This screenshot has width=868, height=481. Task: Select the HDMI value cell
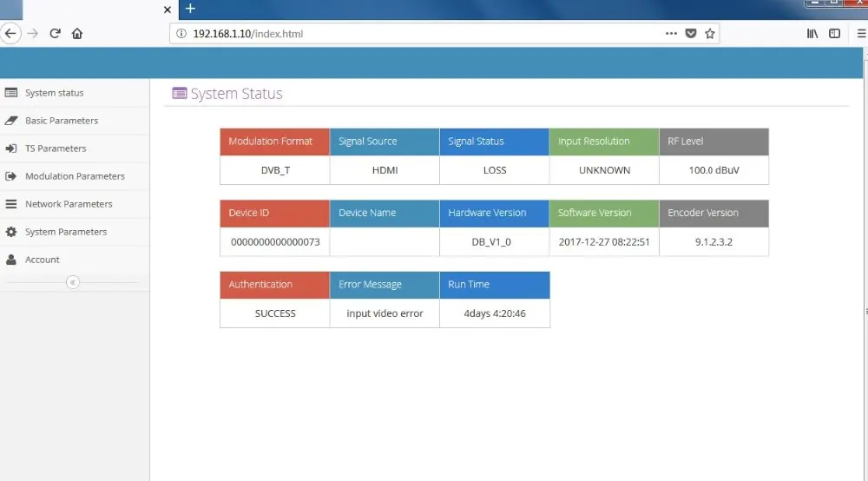(x=385, y=170)
